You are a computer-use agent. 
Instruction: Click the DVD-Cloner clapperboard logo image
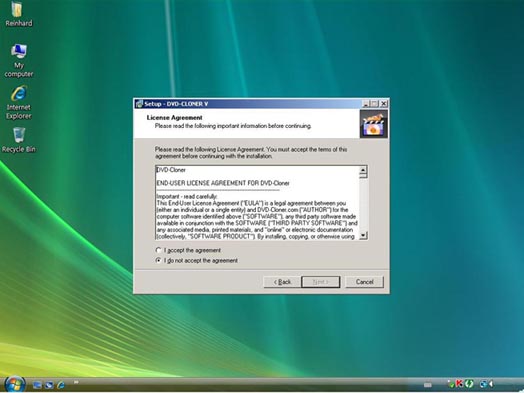[374, 124]
